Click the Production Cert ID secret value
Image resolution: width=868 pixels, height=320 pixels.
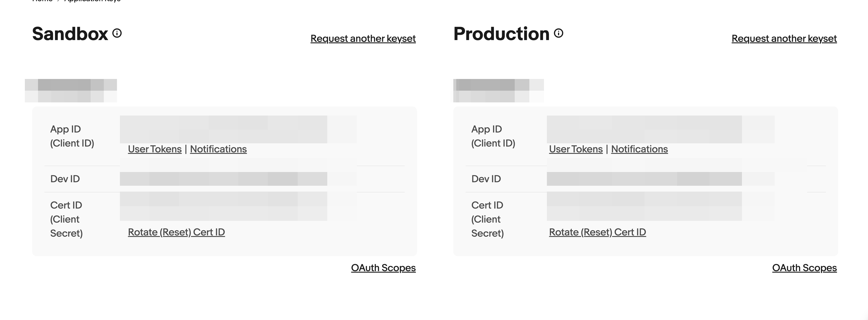(644, 206)
